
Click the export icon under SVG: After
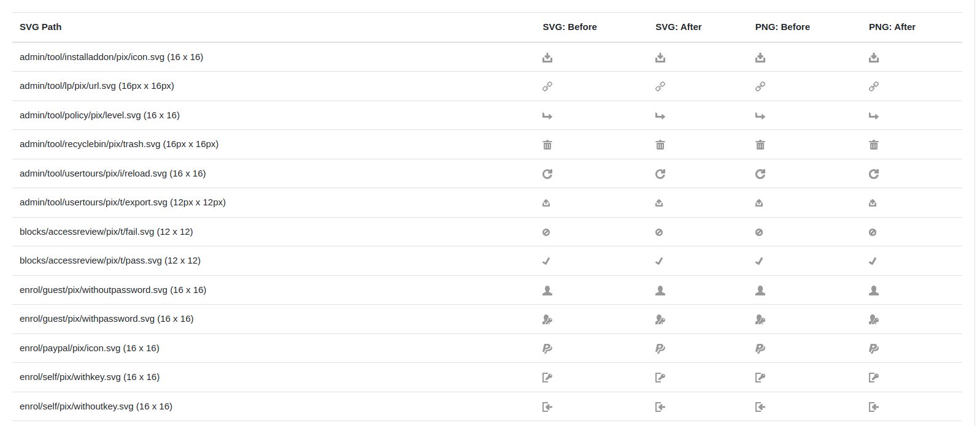[x=659, y=203]
